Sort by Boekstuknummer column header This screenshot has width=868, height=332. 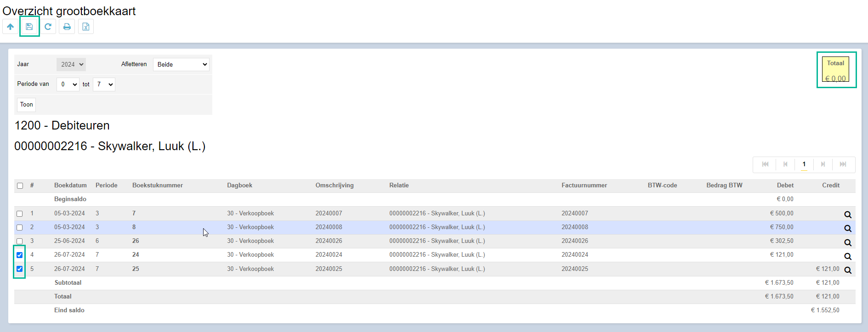158,186
